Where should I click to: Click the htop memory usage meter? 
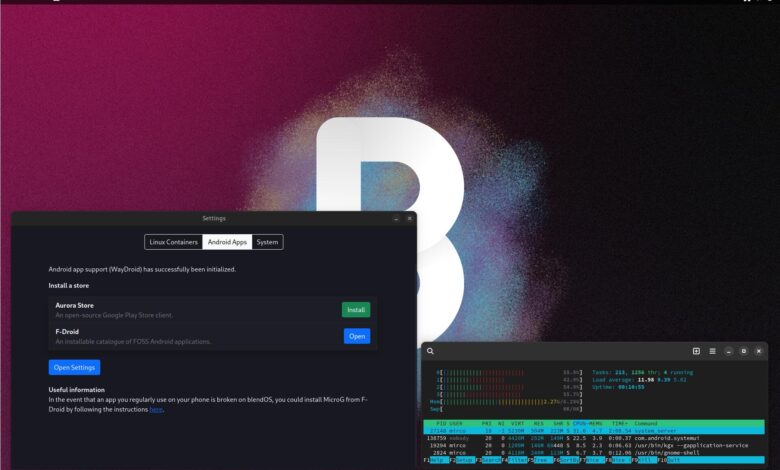506,402
